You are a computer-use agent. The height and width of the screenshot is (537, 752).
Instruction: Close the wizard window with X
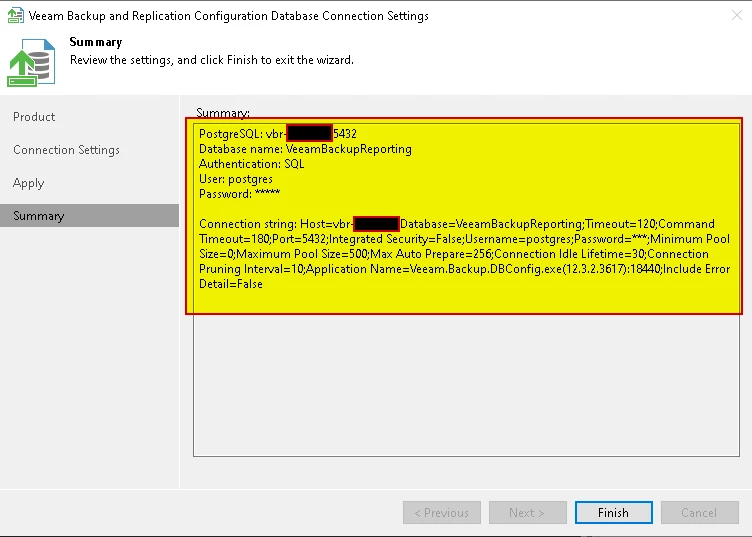[x=737, y=15]
